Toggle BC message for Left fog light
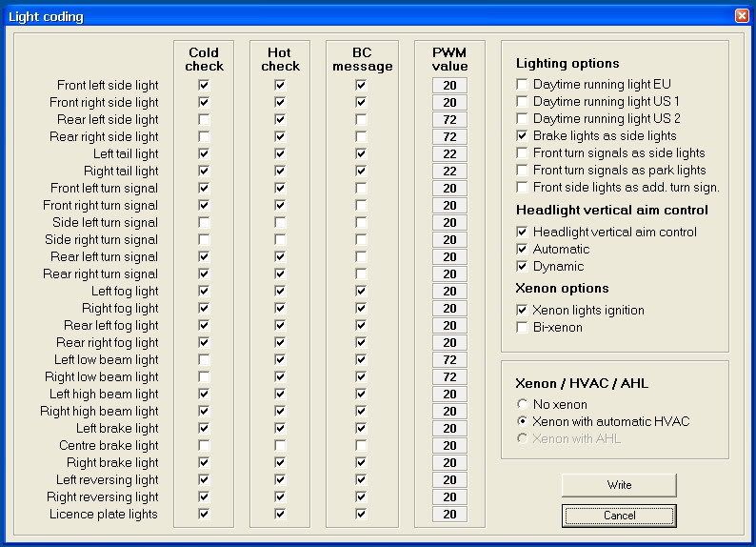The width and height of the screenshot is (756, 547). (361, 292)
